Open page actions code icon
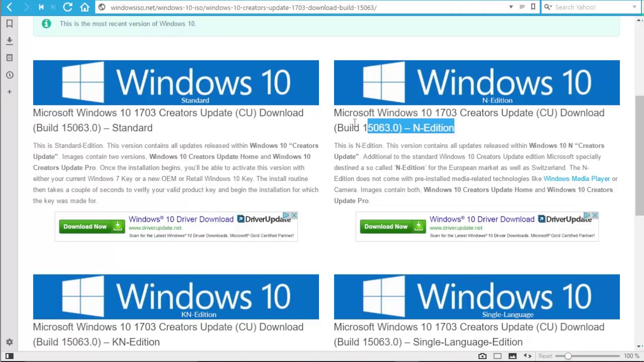This screenshot has height=362, width=644. tap(527, 356)
